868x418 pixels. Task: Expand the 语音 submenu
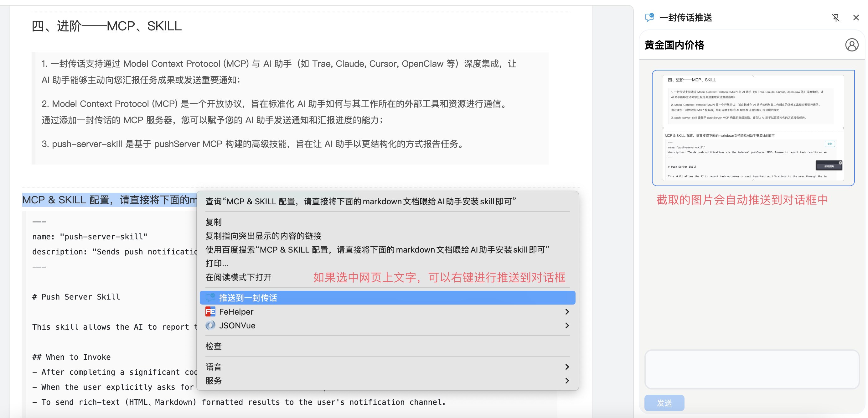pos(567,367)
